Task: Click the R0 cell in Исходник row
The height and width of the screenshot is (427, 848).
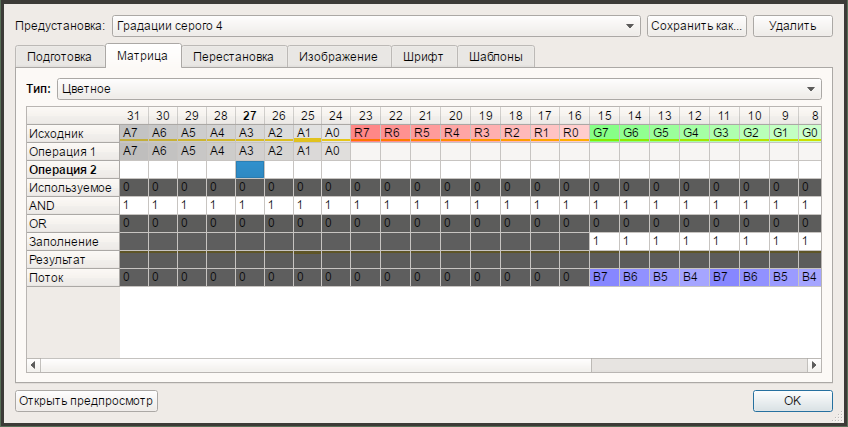Action: [575, 134]
